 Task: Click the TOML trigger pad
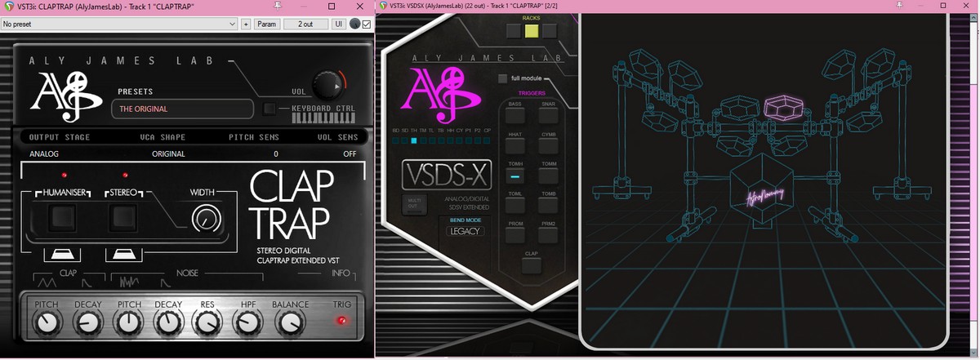pos(515,206)
